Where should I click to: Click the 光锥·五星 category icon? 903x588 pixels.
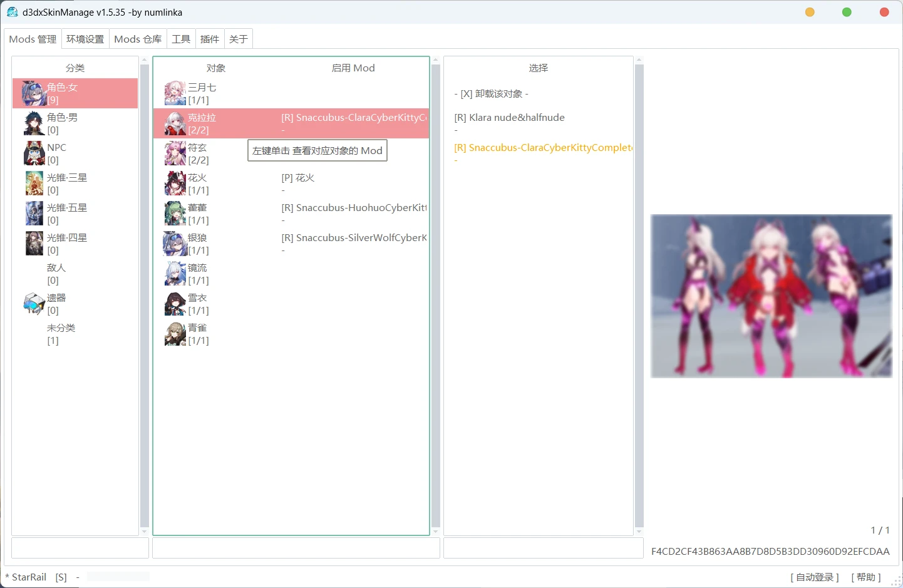pos(34,214)
